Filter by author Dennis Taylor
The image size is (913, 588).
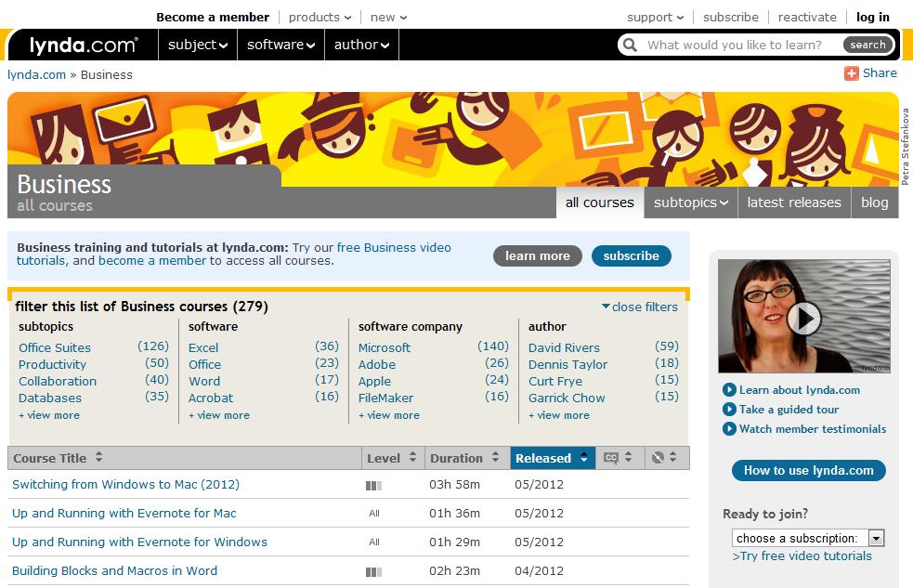coord(567,364)
